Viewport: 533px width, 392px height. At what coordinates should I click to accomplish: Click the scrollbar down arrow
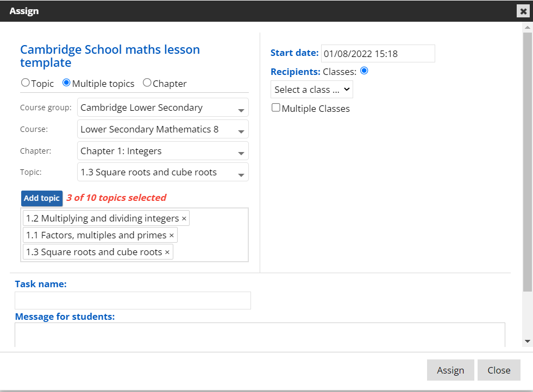[x=528, y=342]
